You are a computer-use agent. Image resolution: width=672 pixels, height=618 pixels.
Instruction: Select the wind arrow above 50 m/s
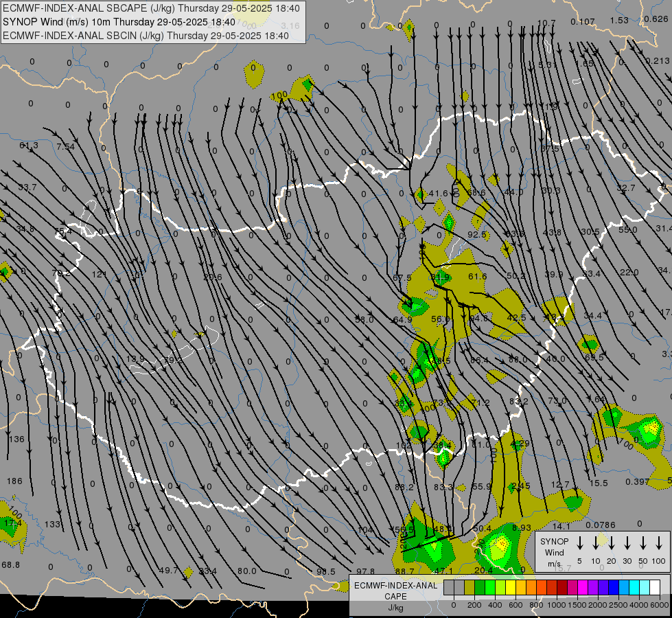coord(643,543)
